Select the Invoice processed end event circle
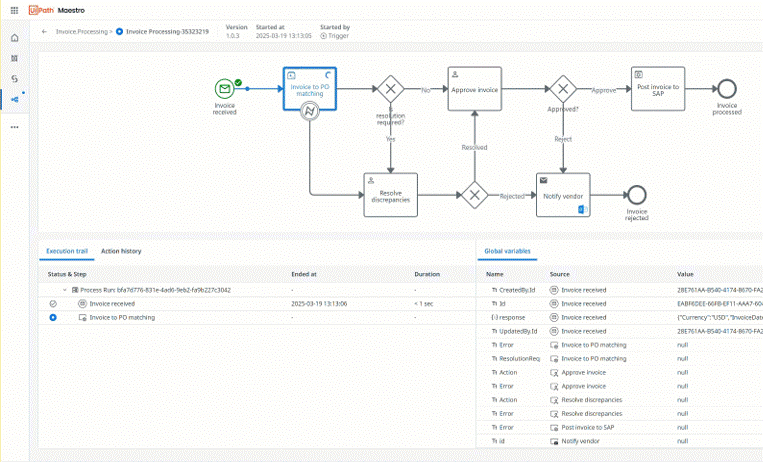 pos(726,88)
